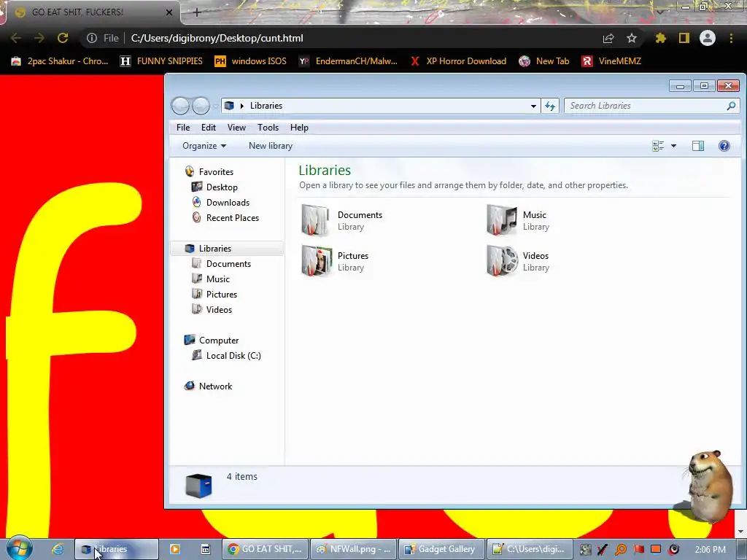Screen dimensions: 747x560
Task: Click the Change your view icon
Action: tap(658, 146)
